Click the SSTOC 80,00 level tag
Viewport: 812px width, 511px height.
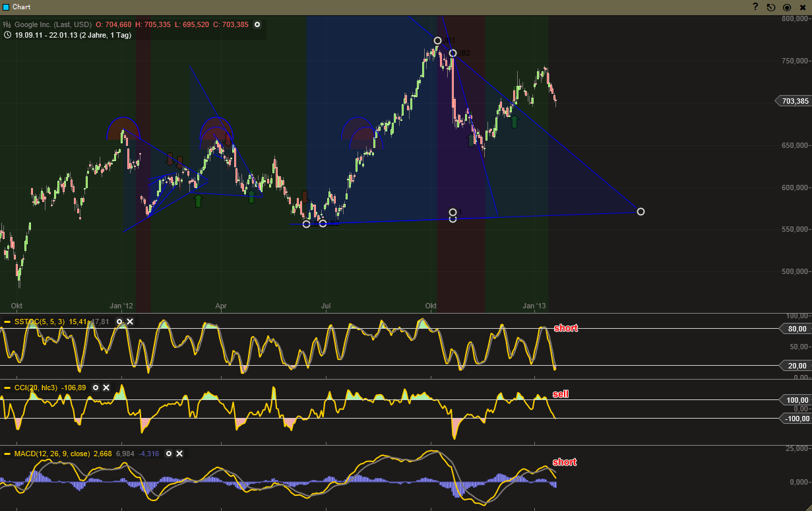(795, 329)
